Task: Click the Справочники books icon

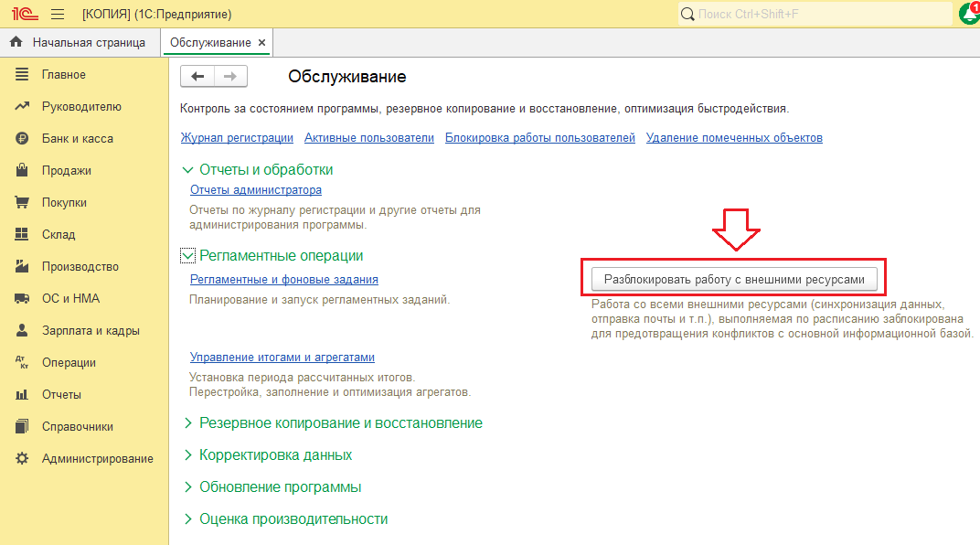Action: coord(22,426)
